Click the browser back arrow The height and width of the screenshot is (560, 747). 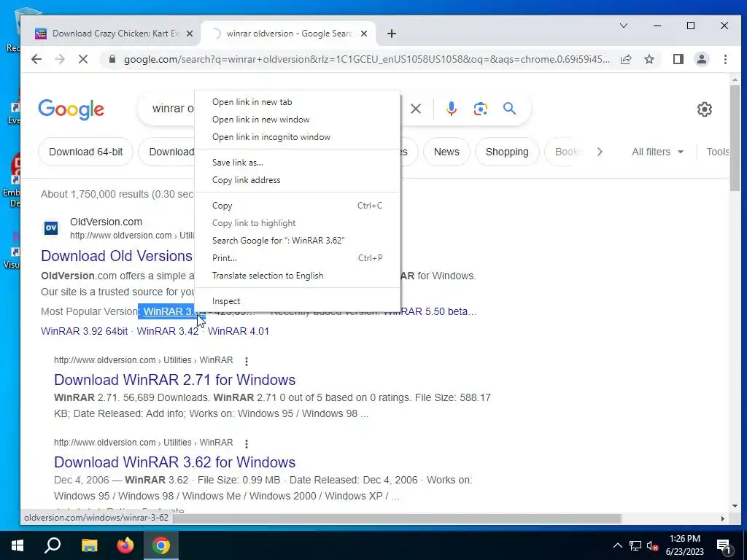[x=36, y=59]
